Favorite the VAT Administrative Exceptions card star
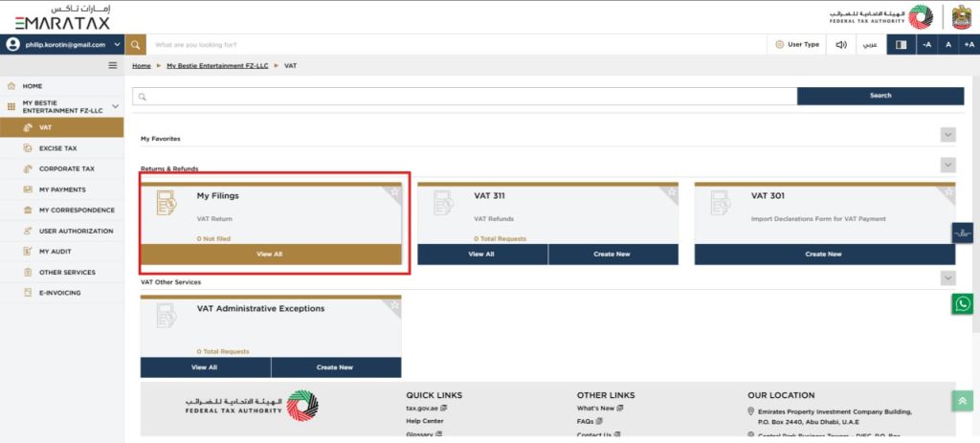Viewport: 980px width, 443px height. pyautogui.click(x=394, y=305)
